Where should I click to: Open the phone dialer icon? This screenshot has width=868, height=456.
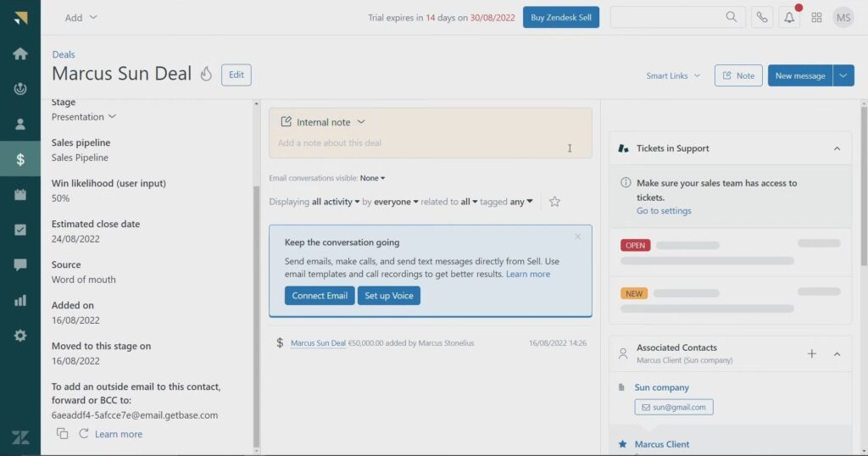762,18
